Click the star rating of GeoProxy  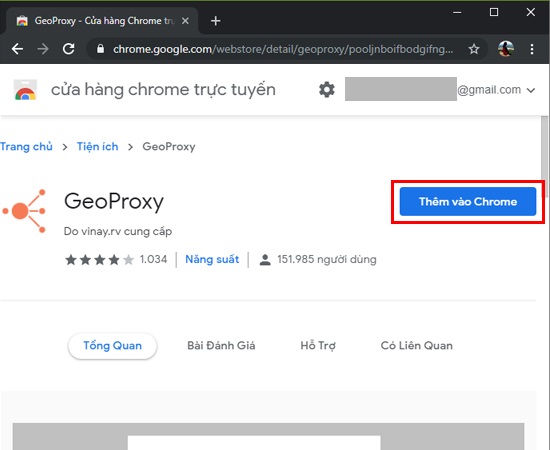pos(99,260)
